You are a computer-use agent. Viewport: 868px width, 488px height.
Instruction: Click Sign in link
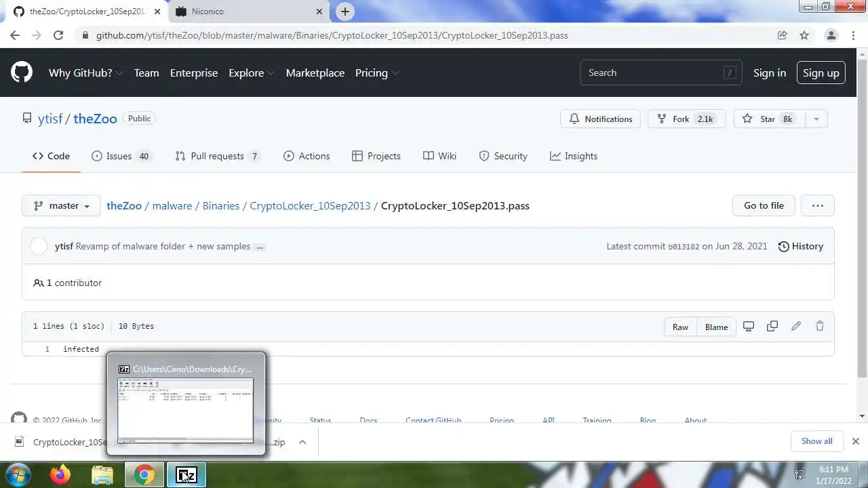[x=770, y=73]
